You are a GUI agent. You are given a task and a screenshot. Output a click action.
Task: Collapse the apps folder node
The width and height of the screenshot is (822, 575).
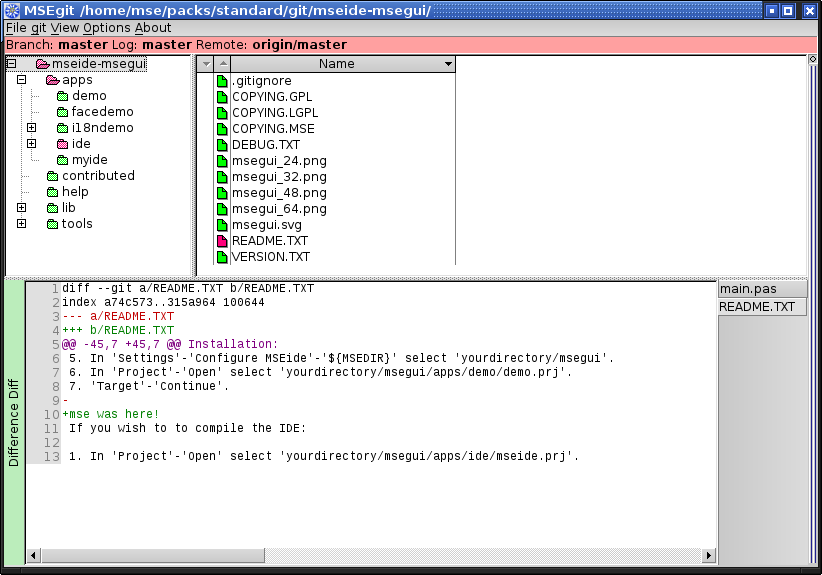pos(21,80)
